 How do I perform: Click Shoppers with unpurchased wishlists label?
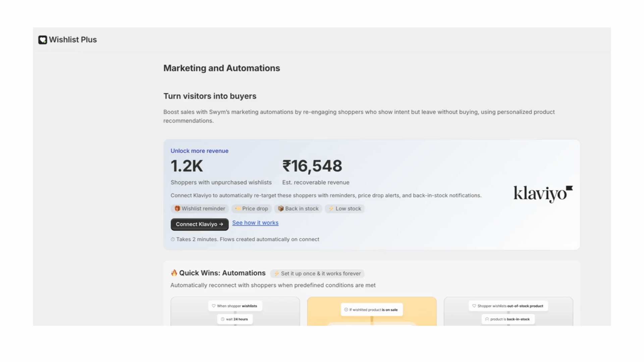(x=221, y=182)
